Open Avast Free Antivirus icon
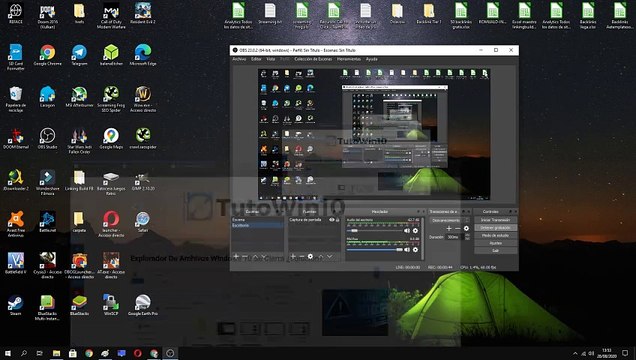Image resolution: width=636 pixels, height=360 pixels. click(15, 224)
